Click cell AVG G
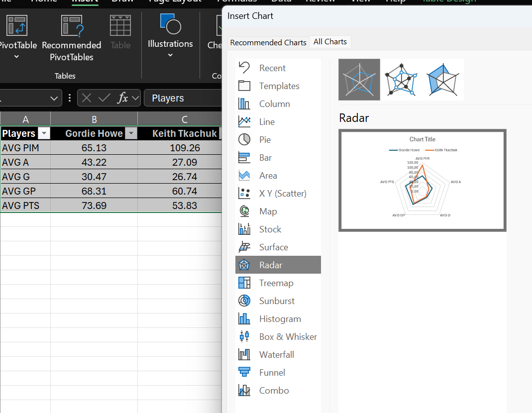The width and height of the screenshot is (532, 413). (x=25, y=177)
